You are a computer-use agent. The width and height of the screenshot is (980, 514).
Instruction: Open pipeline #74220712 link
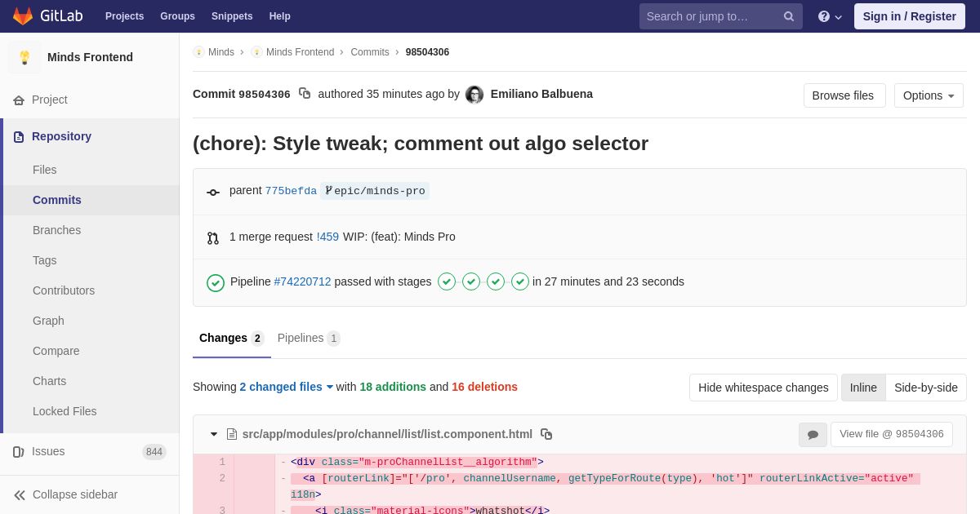[302, 281]
